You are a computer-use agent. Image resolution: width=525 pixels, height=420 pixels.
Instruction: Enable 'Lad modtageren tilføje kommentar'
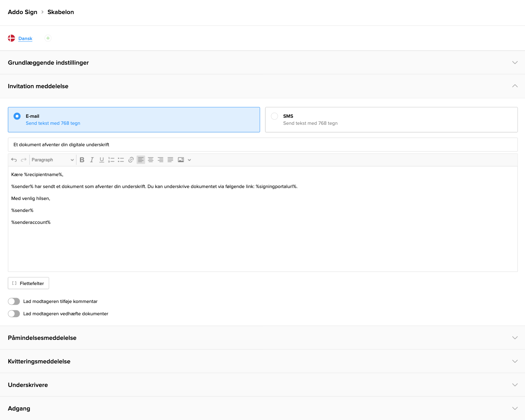[x=14, y=301]
